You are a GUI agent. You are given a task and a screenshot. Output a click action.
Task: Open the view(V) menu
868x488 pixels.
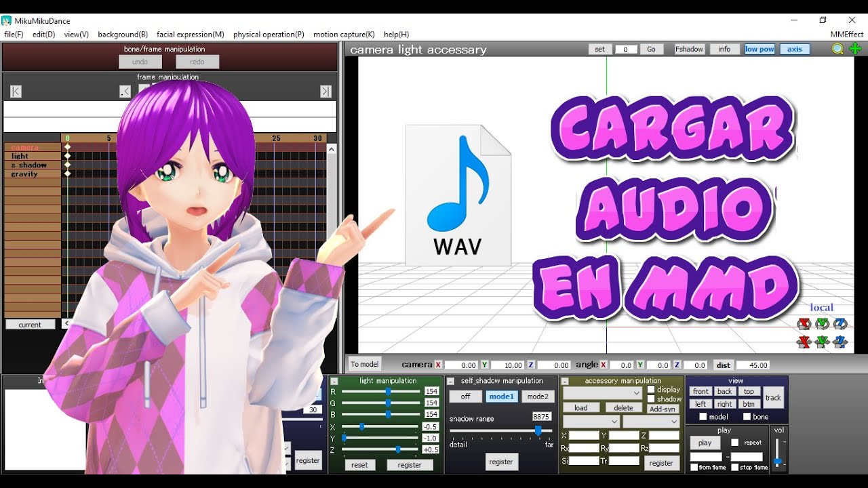(76, 34)
